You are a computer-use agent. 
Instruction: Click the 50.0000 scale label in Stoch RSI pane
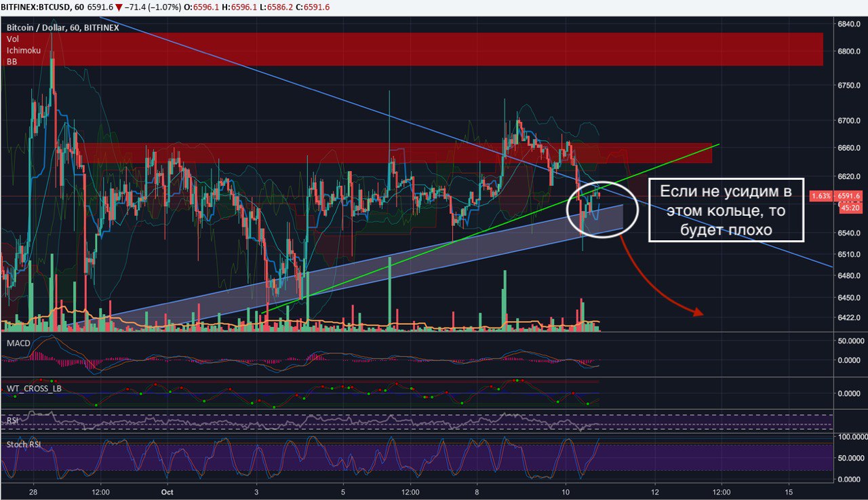pyautogui.click(x=850, y=459)
